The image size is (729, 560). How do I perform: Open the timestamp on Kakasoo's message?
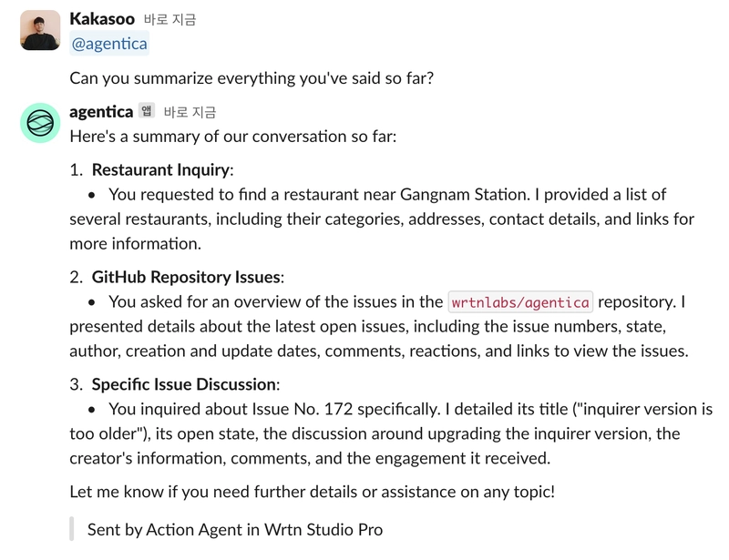click(x=170, y=19)
